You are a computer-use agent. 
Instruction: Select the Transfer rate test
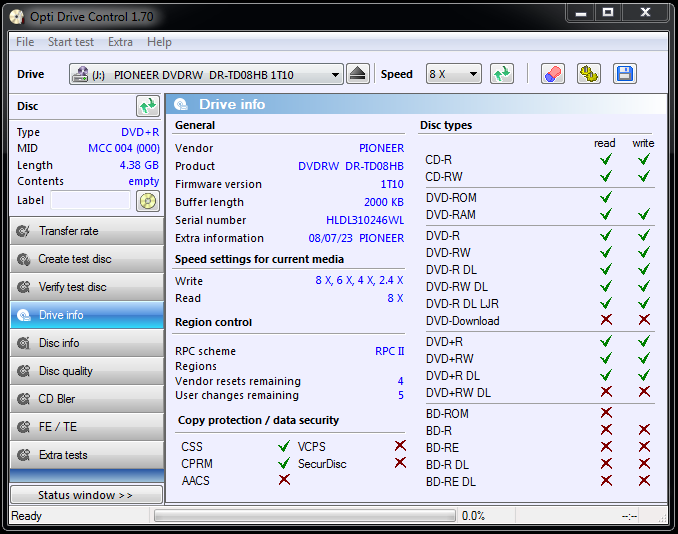tap(87, 231)
